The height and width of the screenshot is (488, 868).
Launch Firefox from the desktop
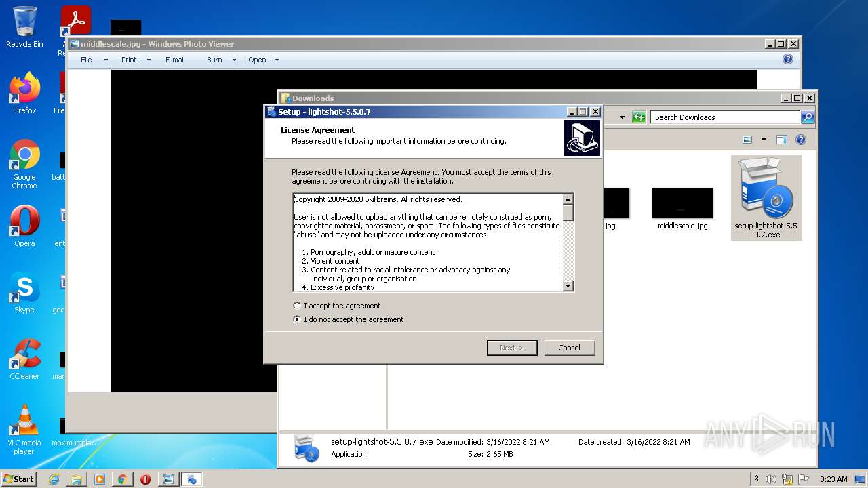pyautogui.click(x=24, y=94)
